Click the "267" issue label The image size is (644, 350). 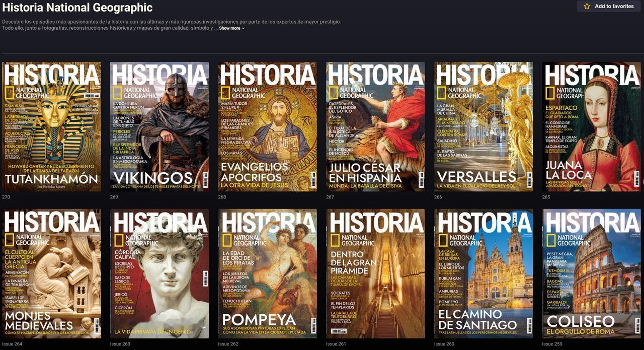(330, 197)
